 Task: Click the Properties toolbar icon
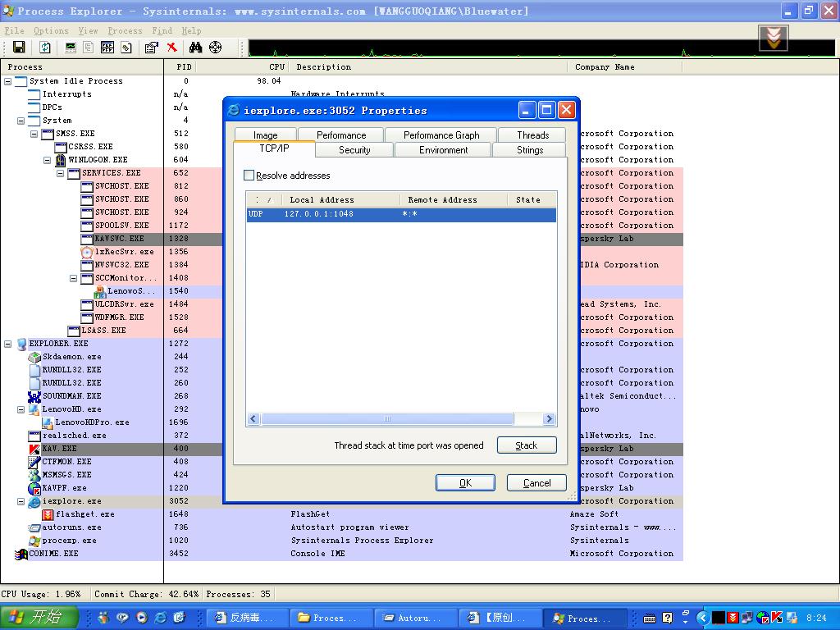151,48
